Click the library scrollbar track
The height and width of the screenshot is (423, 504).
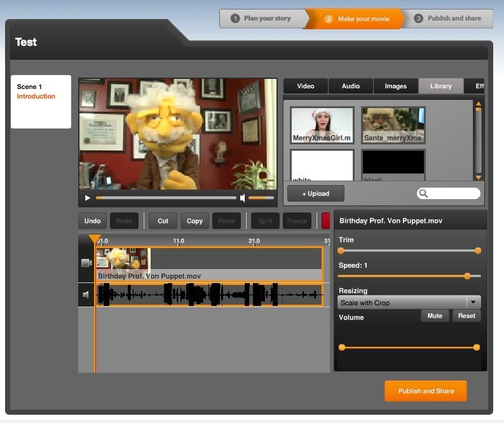pyautogui.click(x=479, y=142)
